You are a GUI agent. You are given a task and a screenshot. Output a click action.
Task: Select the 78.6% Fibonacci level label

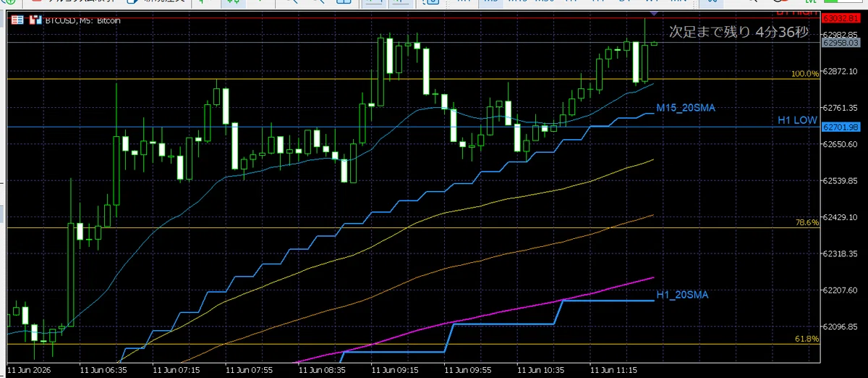click(807, 222)
